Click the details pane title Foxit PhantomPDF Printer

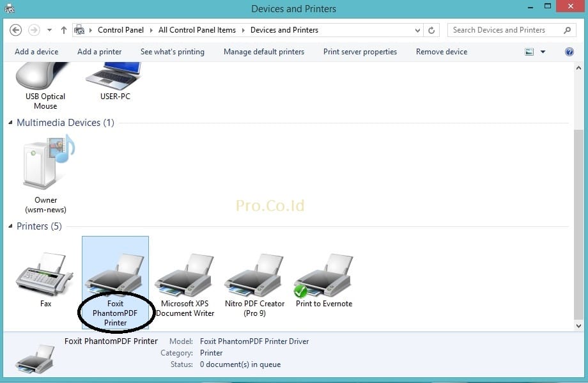pyautogui.click(x=111, y=341)
